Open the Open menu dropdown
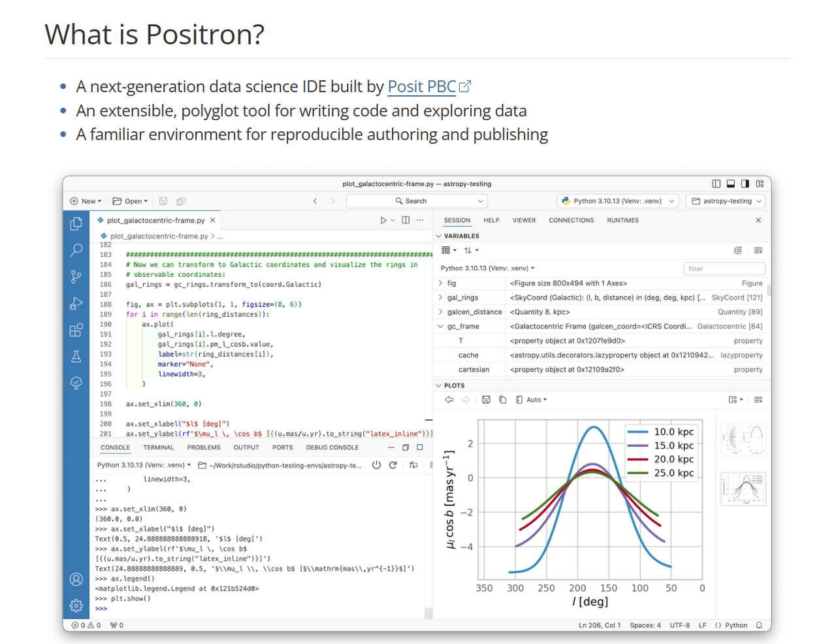The height and width of the screenshot is (644, 836). coord(130,201)
